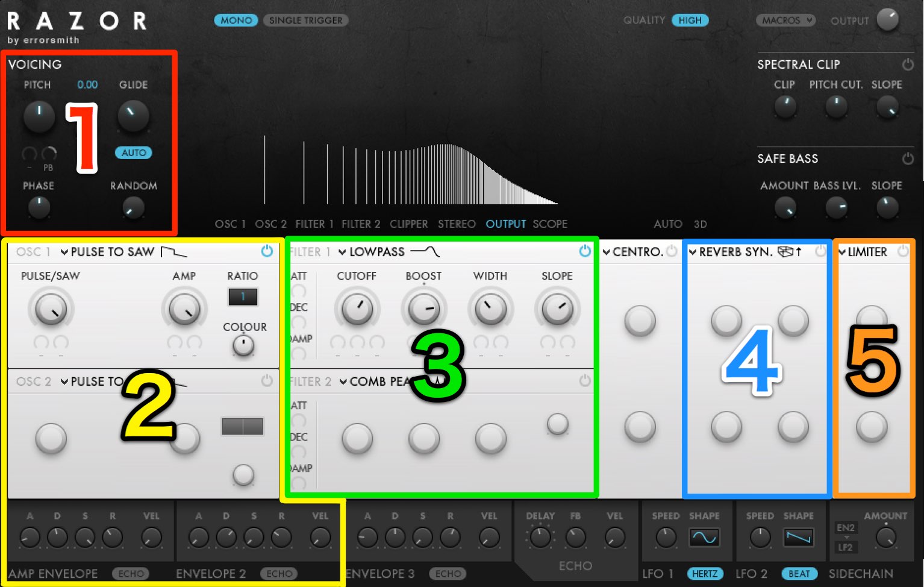The width and height of the screenshot is (924, 587).
Task: Select the 3D display mode
Action: [x=700, y=224]
